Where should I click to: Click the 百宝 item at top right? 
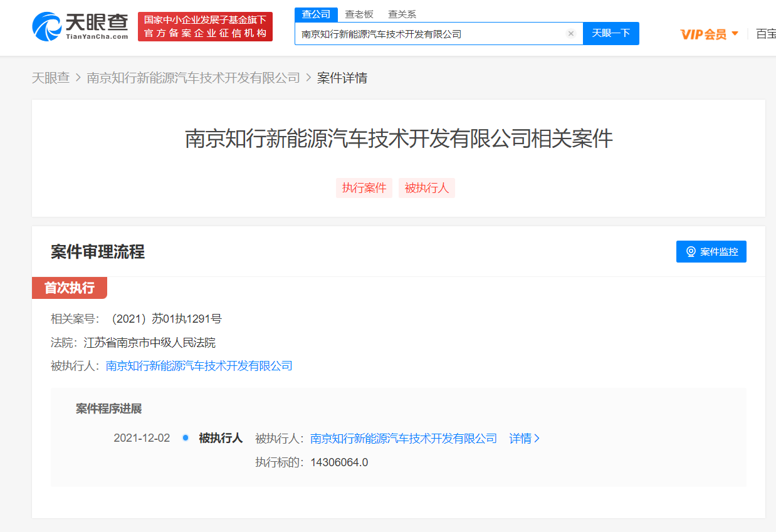click(766, 34)
